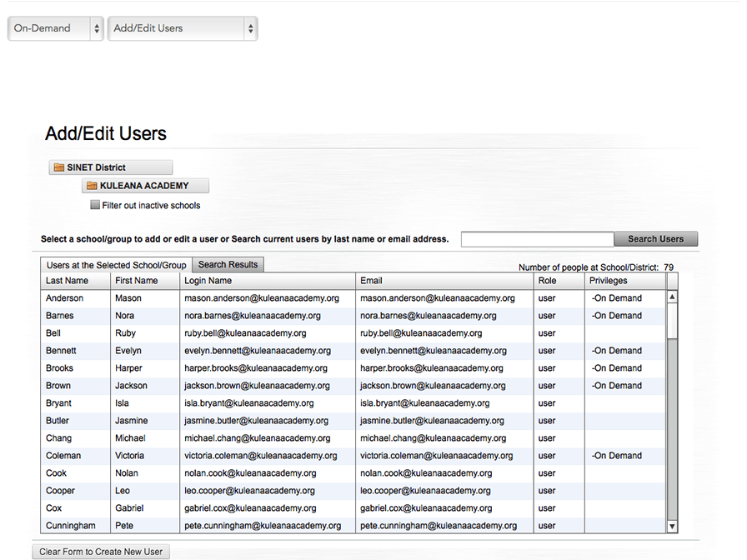Image resolution: width=747 pixels, height=560 pixels.
Task: Sort by First Name column header
Action: [x=145, y=281]
